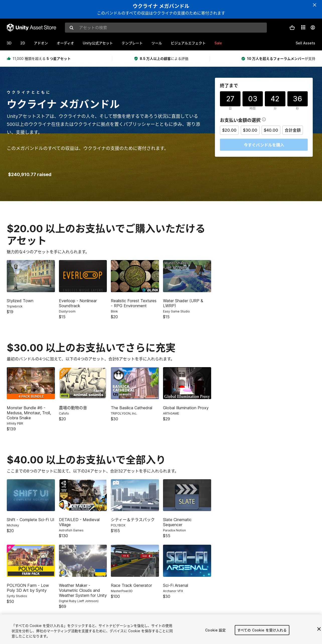The width and height of the screenshot is (322, 644).
Task: Open the Weather Maker clouds thumbnail
Action: (x=83, y=561)
